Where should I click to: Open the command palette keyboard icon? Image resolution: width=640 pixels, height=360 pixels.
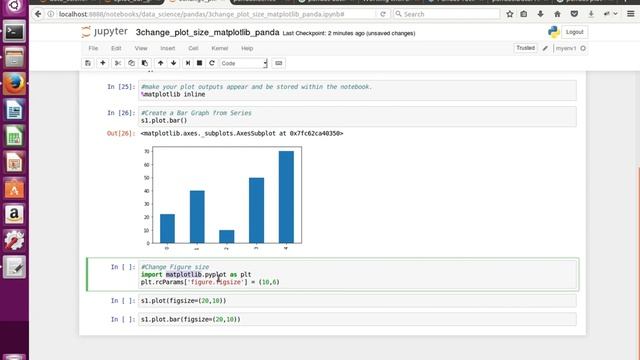pyautogui.click(x=279, y=63)
